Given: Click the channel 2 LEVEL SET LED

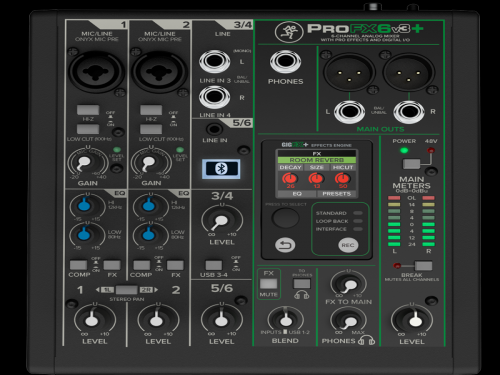Looking at the screenshot, I should 180,150.
